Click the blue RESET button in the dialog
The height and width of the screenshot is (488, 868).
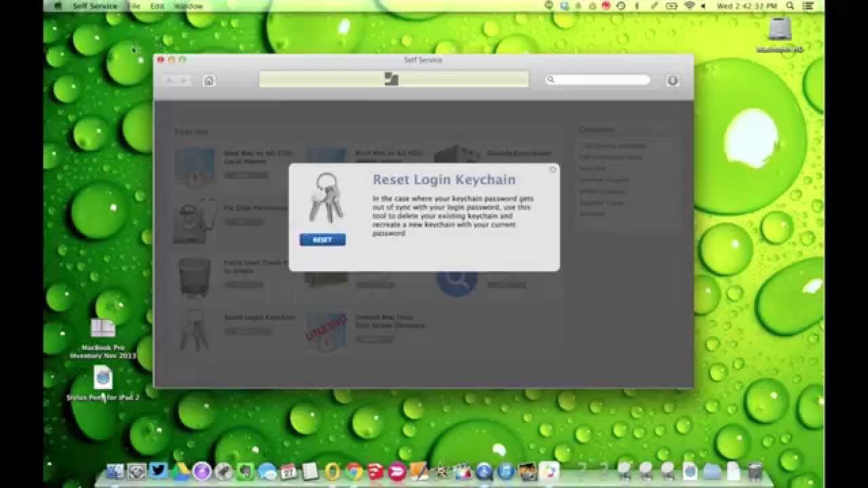click(322, 240)
